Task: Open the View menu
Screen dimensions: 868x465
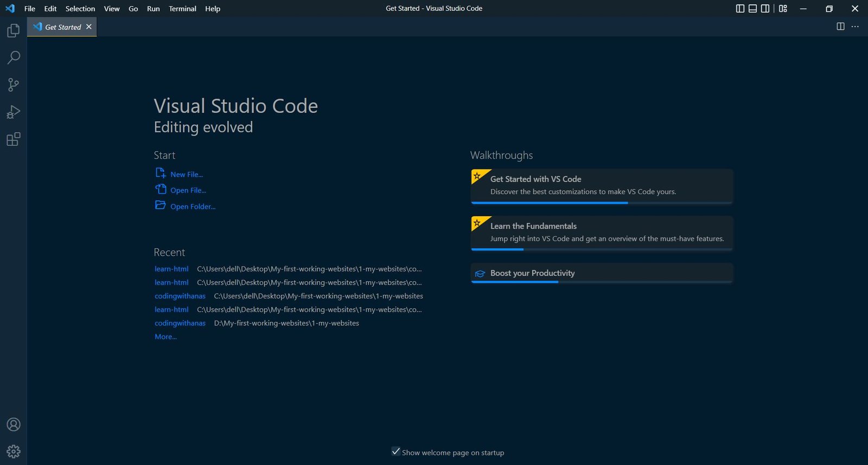Action: (112, 9)
